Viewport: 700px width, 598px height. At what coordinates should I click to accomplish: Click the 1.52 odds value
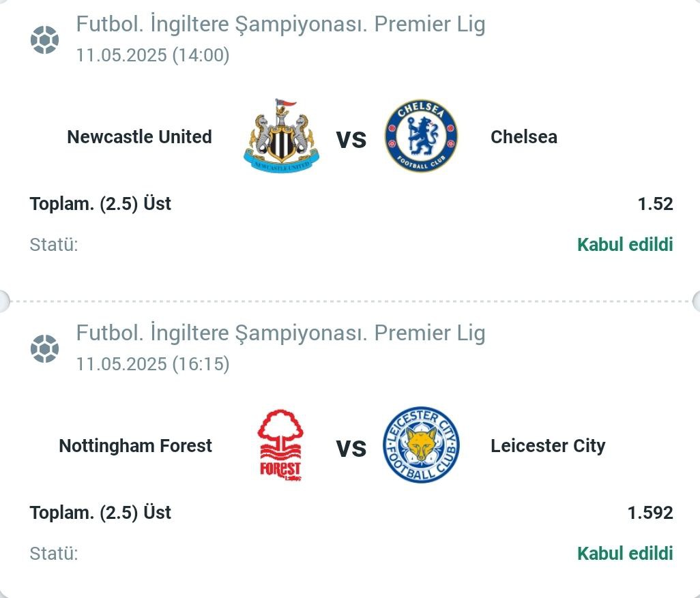[655, 204]
